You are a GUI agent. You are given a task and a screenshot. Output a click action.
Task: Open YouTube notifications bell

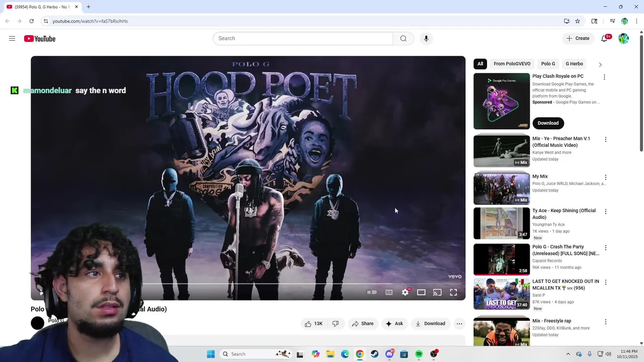point(605,39)
